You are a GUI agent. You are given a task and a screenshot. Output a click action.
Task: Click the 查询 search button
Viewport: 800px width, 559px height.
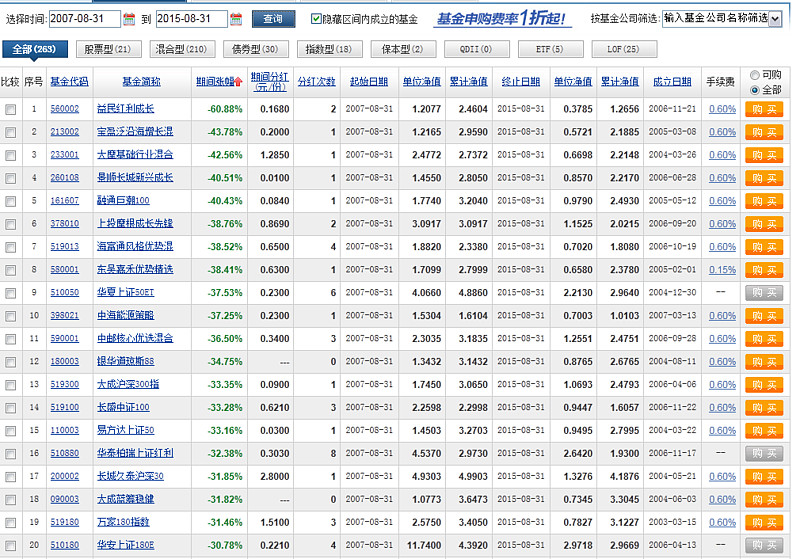click(x=273, y=19)
